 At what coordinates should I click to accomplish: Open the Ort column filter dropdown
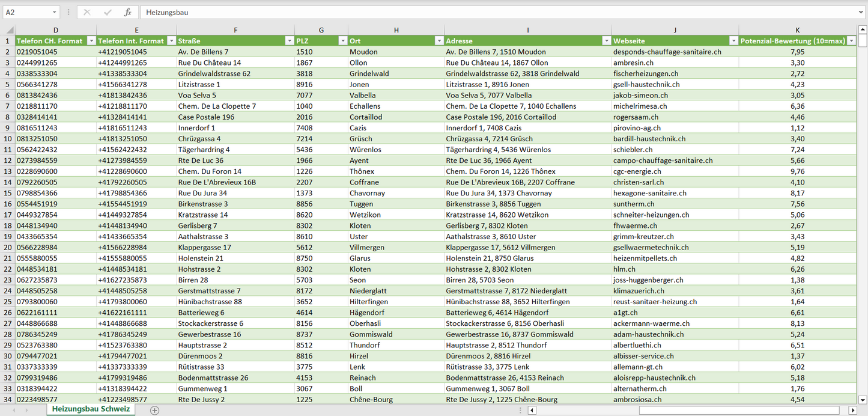tap(439, 41)
